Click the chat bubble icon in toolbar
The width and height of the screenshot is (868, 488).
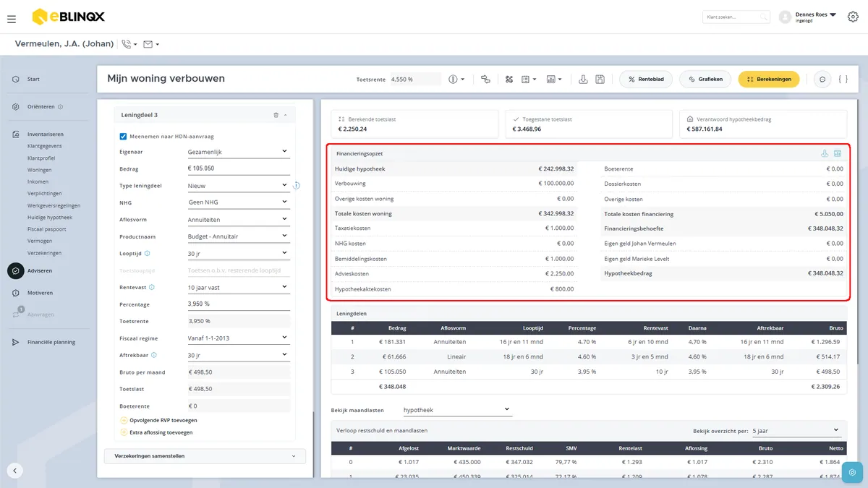coord(822,79)
